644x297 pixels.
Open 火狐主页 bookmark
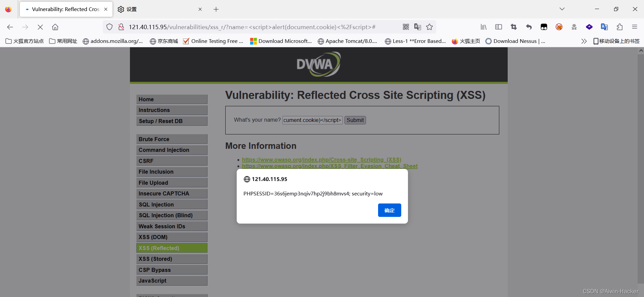tap(466, 41)
